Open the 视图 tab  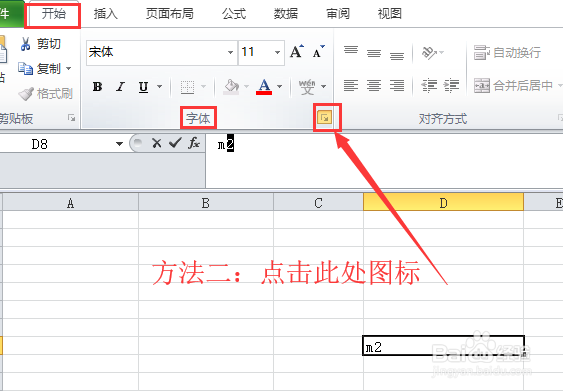pyautogui.click(x=390, y=14)
